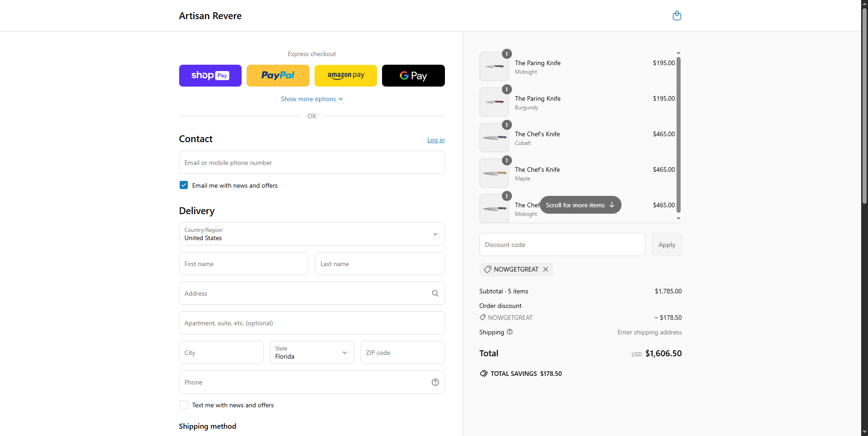Click the Paring Knife Midnight thumbnail
The width and height of the screenshot is (868, 436).
pyautogui.click(x=494, y=67)
